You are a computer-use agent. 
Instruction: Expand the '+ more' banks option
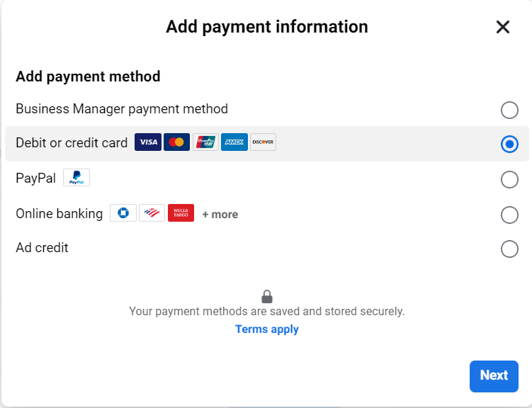[x=220, y=215]
